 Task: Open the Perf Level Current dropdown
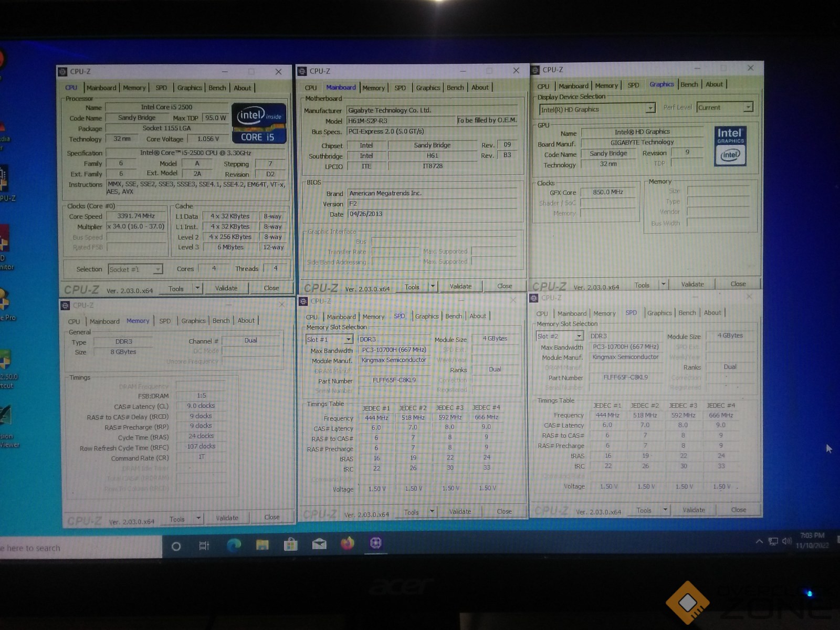pyautogui.click(x=725, y=107)
